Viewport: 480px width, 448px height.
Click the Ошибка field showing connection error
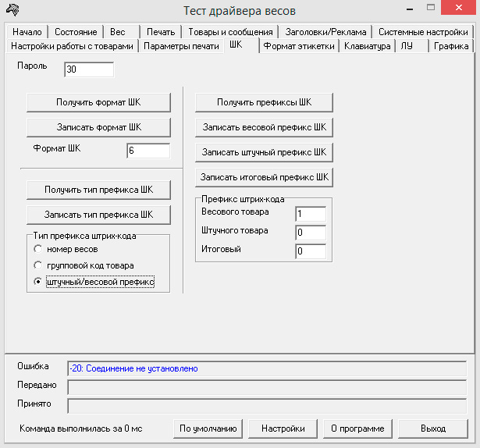pyautogui.click(x=267, y=368)
